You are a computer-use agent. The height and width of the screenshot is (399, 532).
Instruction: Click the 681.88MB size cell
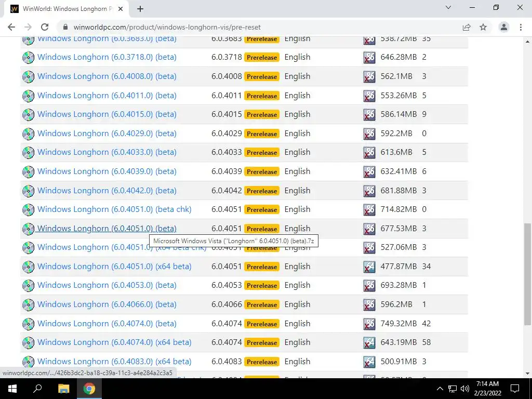398,190
